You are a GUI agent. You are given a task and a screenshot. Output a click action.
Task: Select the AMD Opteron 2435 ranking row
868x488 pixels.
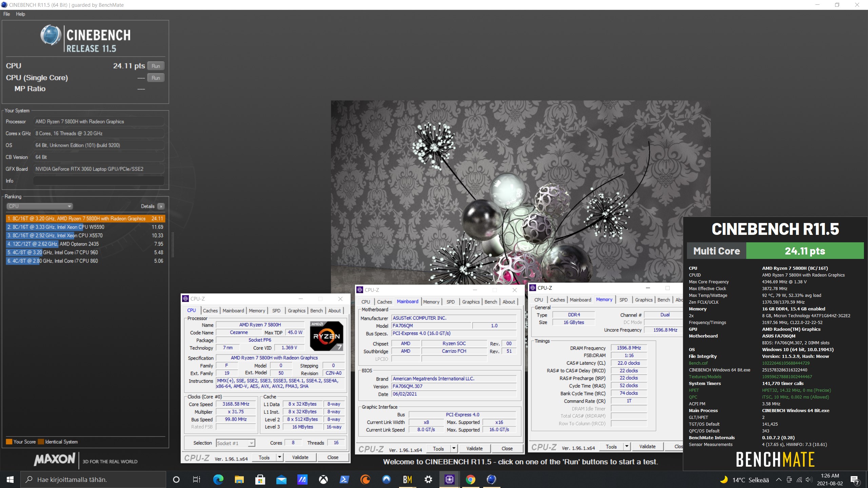click(x=85, y=244)
